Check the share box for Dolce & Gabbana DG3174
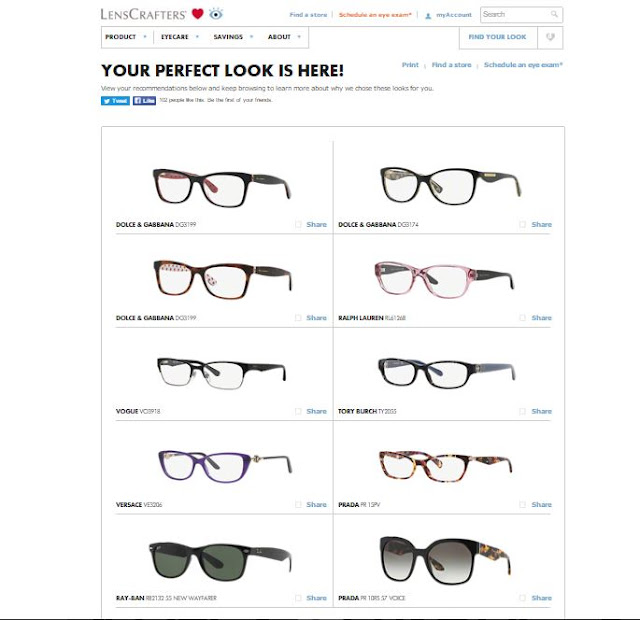Image resolution: width=640 pixels, height=620 pixels. pos(522,224)
